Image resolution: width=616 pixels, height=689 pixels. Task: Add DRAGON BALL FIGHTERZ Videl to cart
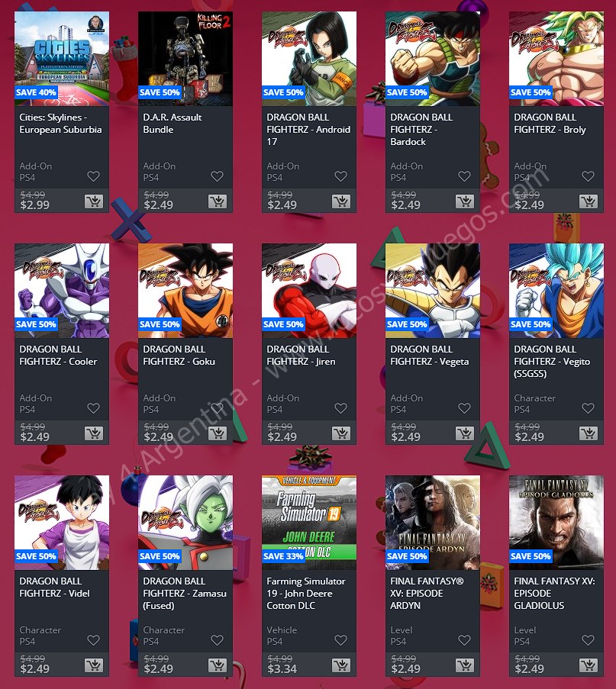point(94,665)
